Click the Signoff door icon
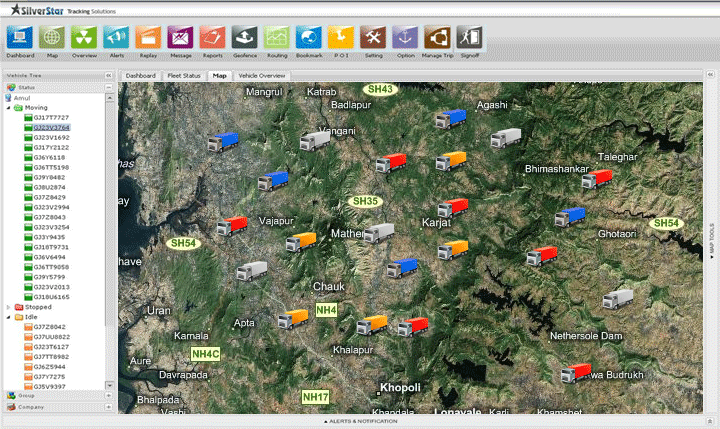Screen dimensions: 720x429 click(470, 37)
